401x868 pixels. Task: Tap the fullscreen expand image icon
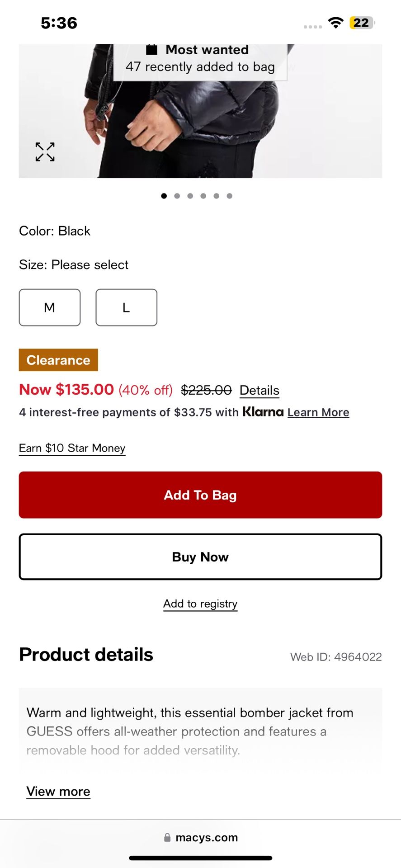point(45,152)
